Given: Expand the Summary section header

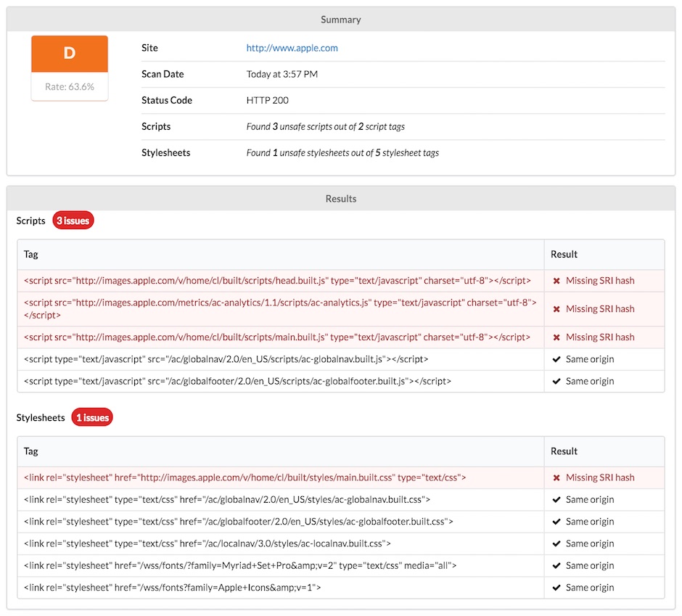Looking at the screenshot, I should [x=340, y=20].
